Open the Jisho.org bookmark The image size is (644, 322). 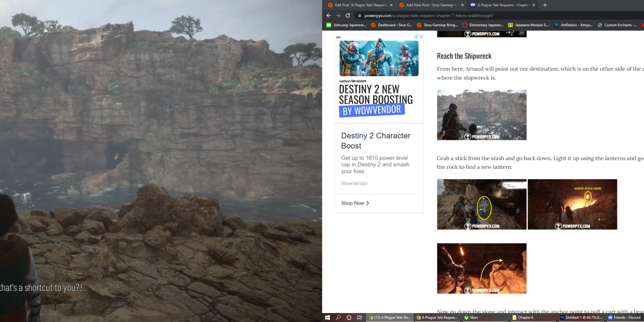[x=346, y=25]
